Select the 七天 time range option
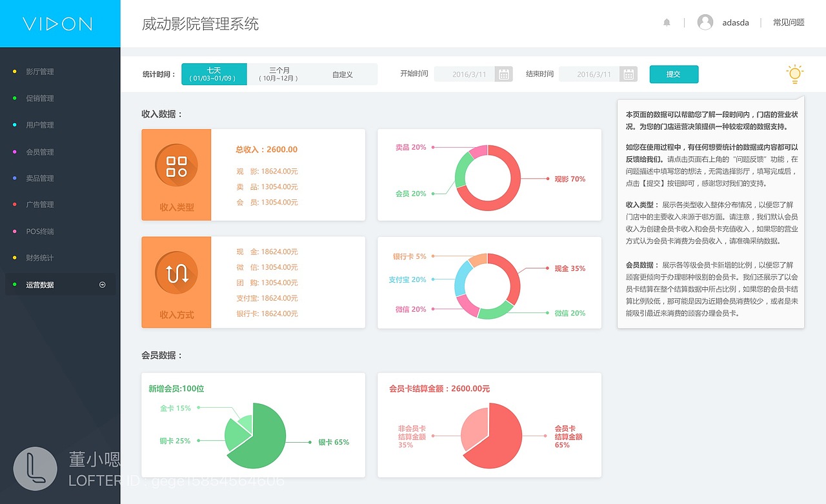Image resolution: width=826 pixels, height=504 pixels. pos(213,74)
